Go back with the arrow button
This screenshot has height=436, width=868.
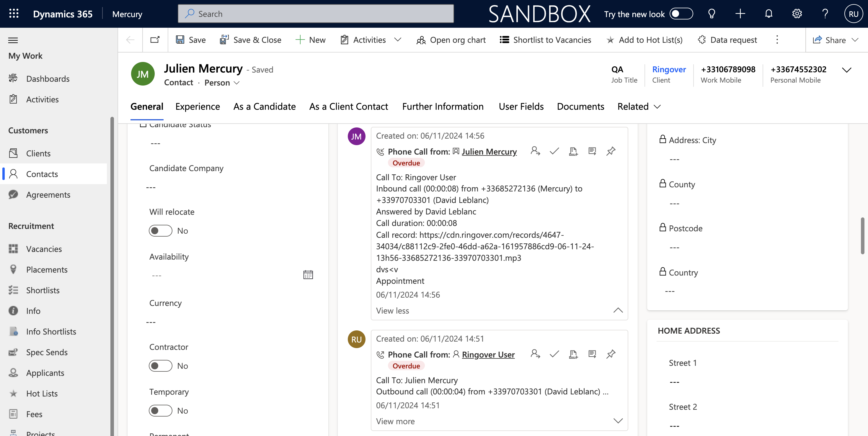pos(130,40)
